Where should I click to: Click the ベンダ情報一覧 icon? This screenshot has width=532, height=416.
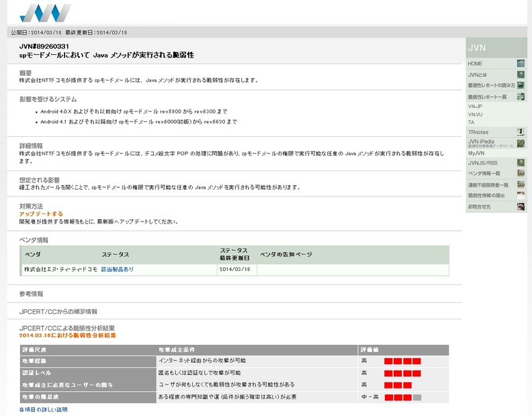click(x=521, y=174)
